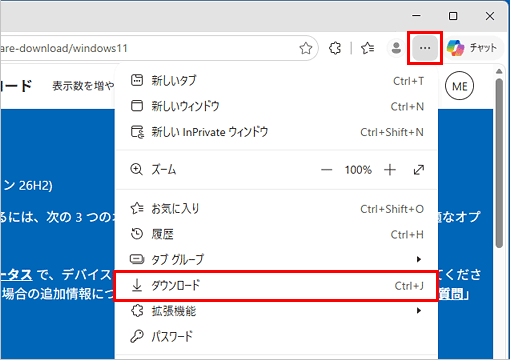Open the Extensions puzzle icon in toolbar
The image size is (510, 360).
(335, 48)
